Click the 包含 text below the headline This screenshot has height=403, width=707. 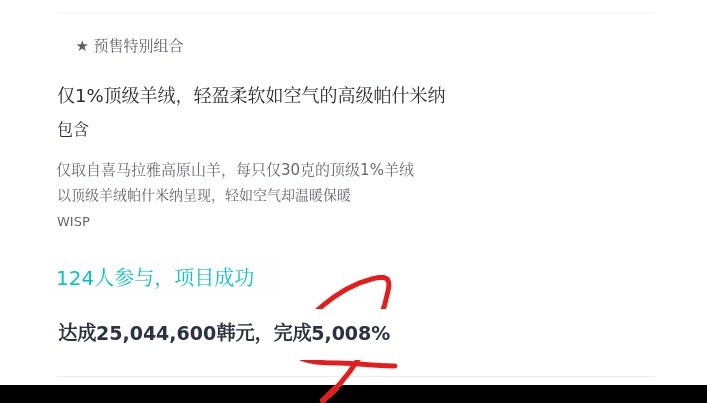coord(73,129)
